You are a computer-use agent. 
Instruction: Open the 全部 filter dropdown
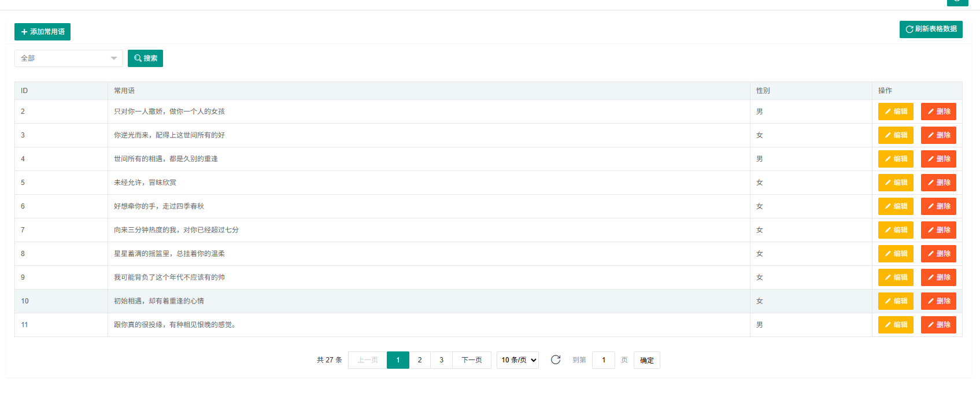coord(68,58)
